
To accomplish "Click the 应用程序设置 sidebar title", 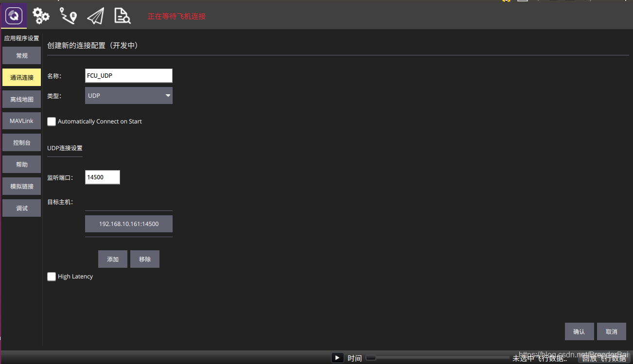I will pyautogui.click(x=21, y=38).
